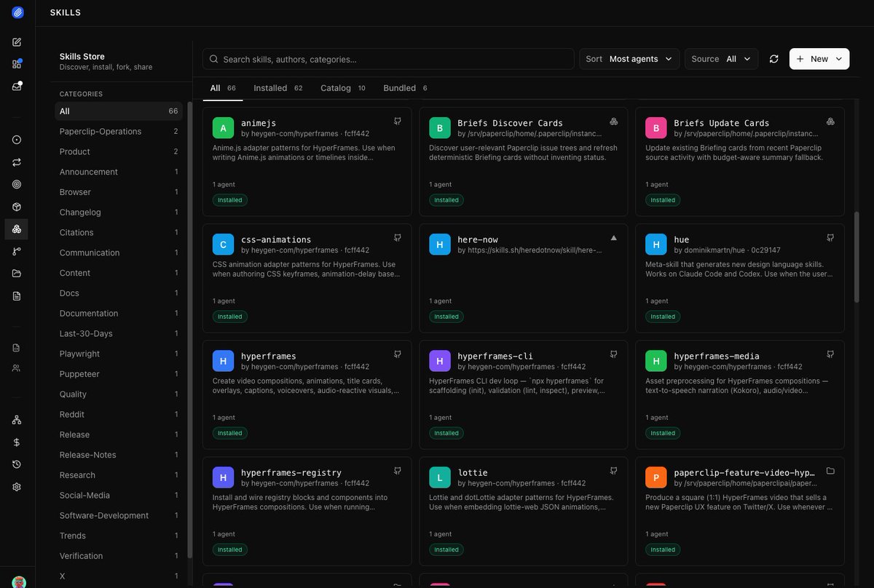Open the git branch sidebar icon
The image size is (874, 588).
point(17,251)
